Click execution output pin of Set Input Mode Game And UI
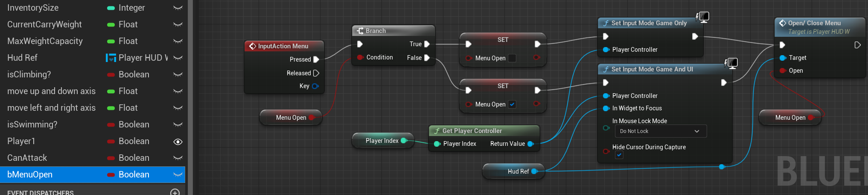 (x=724, y=83)
